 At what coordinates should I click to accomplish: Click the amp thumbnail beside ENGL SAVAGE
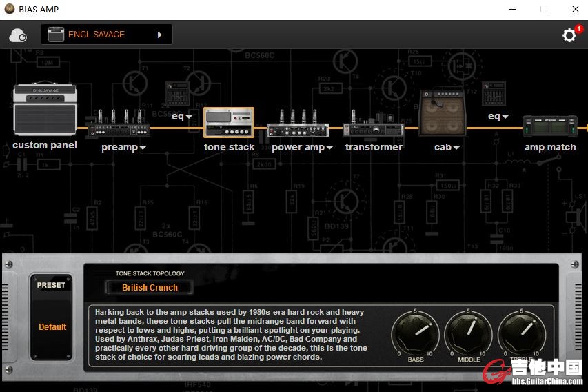coord(56,35)
